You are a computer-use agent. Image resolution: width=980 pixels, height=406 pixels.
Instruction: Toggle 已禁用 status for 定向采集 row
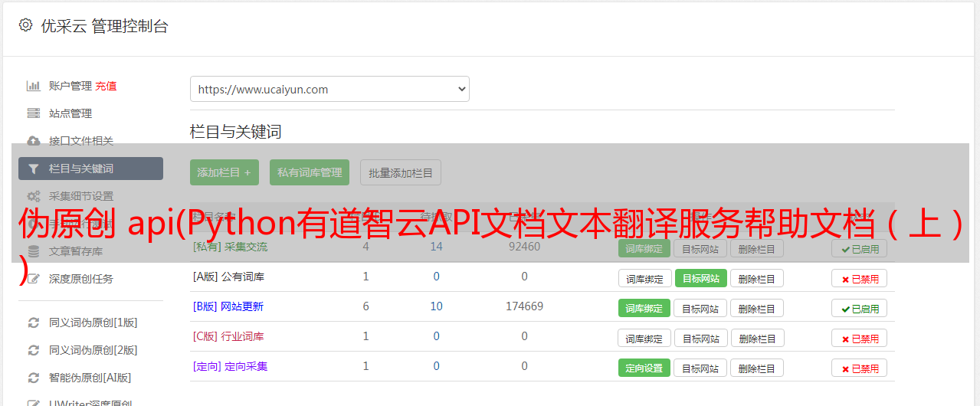859,368
